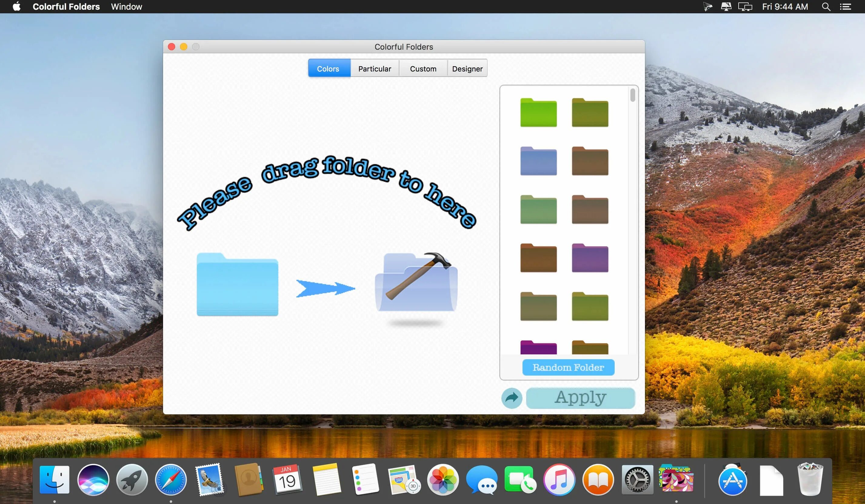Click the Apply button
This screenshot has width=865, height=504.
point(580,398)
